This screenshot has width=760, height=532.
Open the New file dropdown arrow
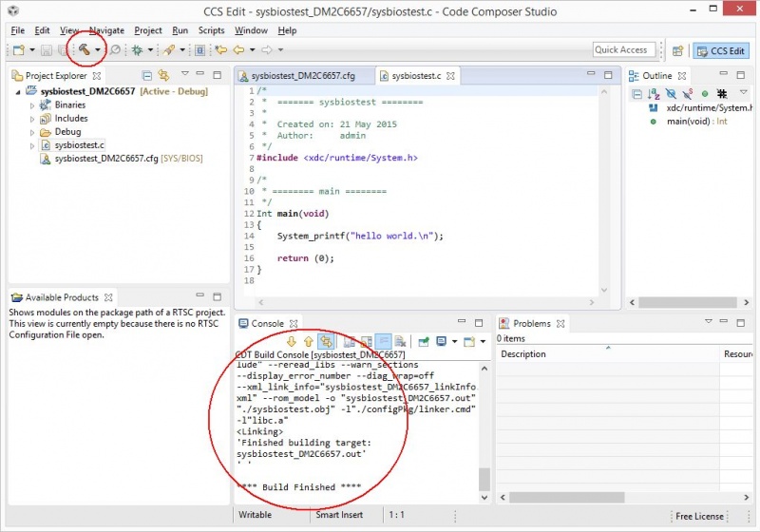tap(32, 50)
